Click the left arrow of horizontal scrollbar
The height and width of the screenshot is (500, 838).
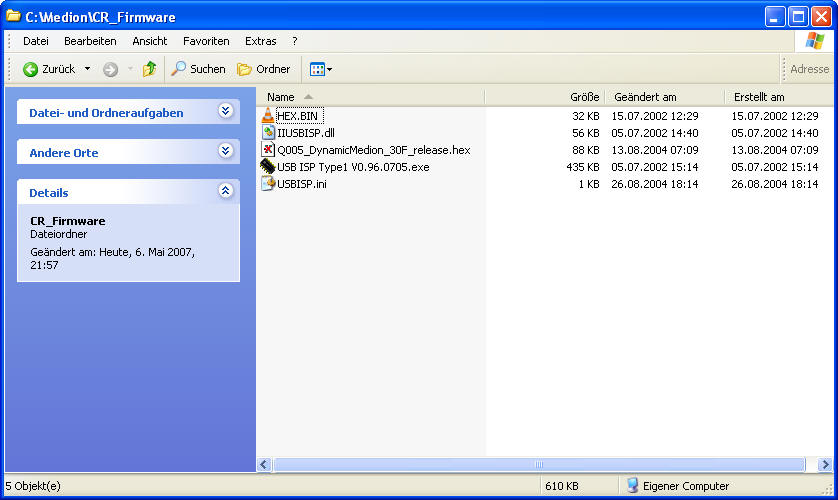click(264, 465)
